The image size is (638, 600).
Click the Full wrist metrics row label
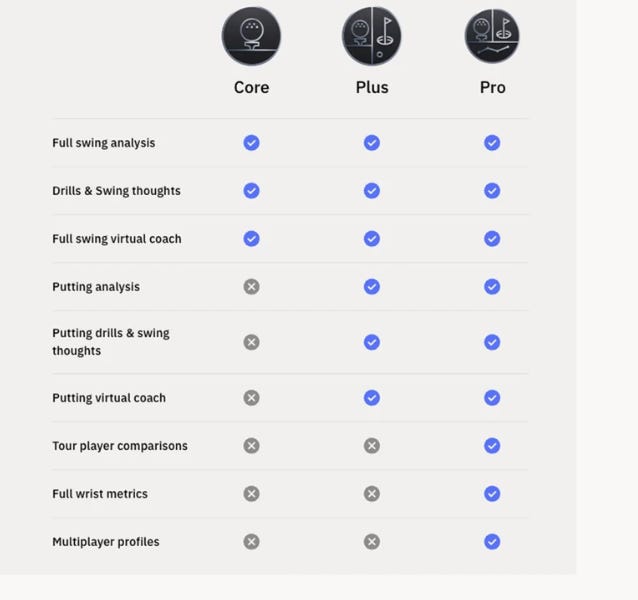tap(100, 494)
